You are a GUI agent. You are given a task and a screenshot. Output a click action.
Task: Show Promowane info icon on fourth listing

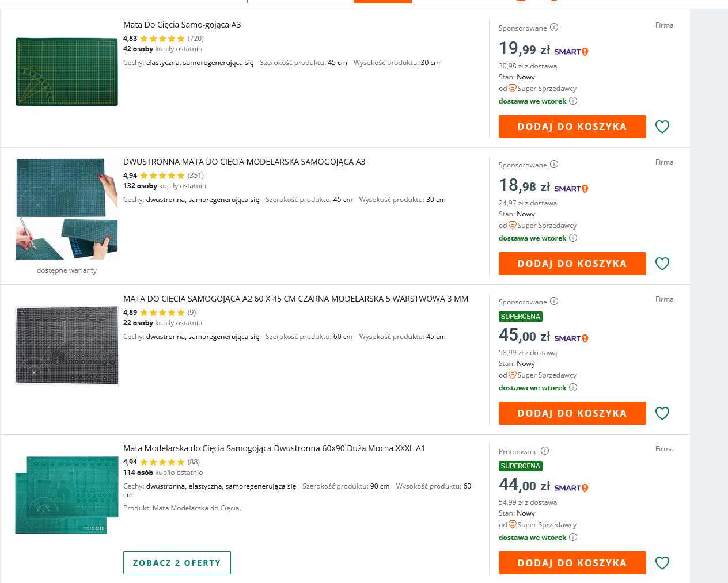point(545,451)
